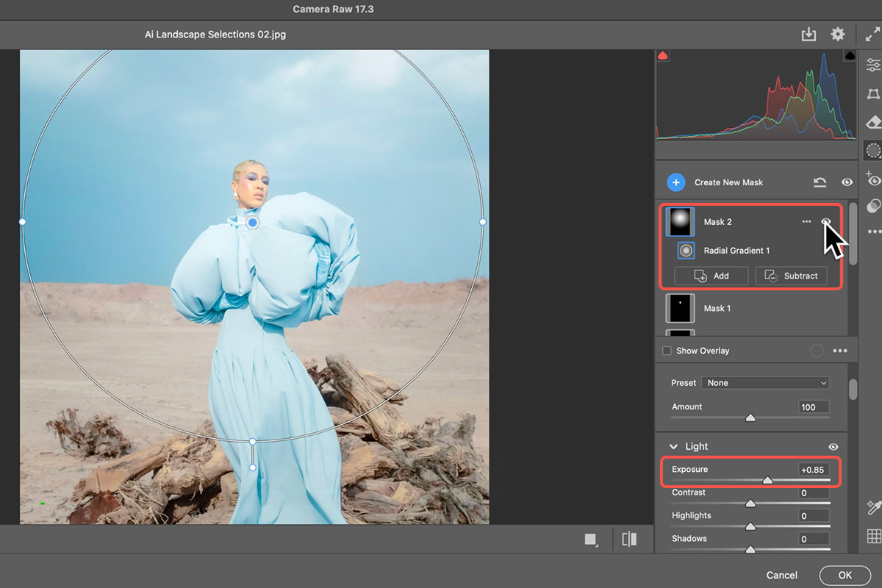The image size is (882, 588).
Task: Open the Edit sliders panel icon
Action: (873, 65)
